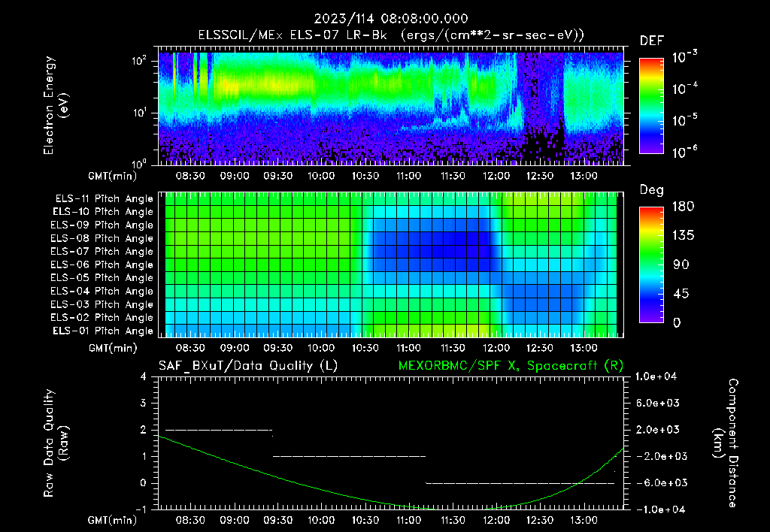770x532 pixels.
Task: Click 12:30 time label under pitch angle plot
Action: point(540,348)
